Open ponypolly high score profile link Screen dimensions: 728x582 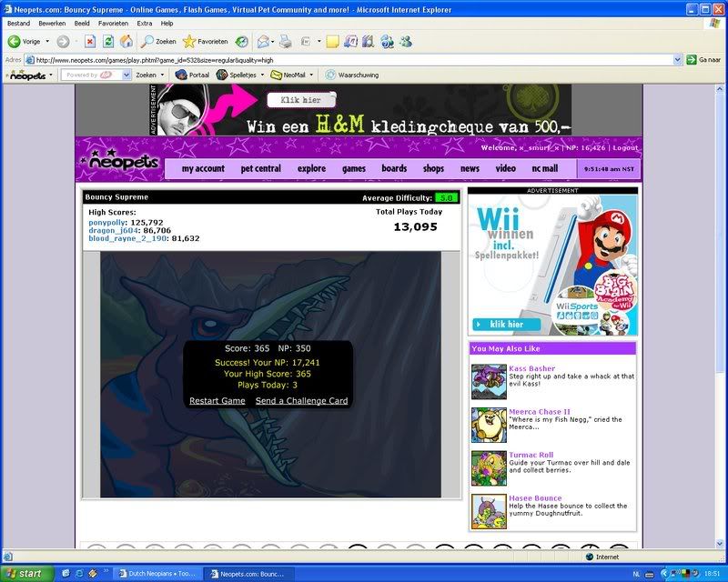pos(106,223)
